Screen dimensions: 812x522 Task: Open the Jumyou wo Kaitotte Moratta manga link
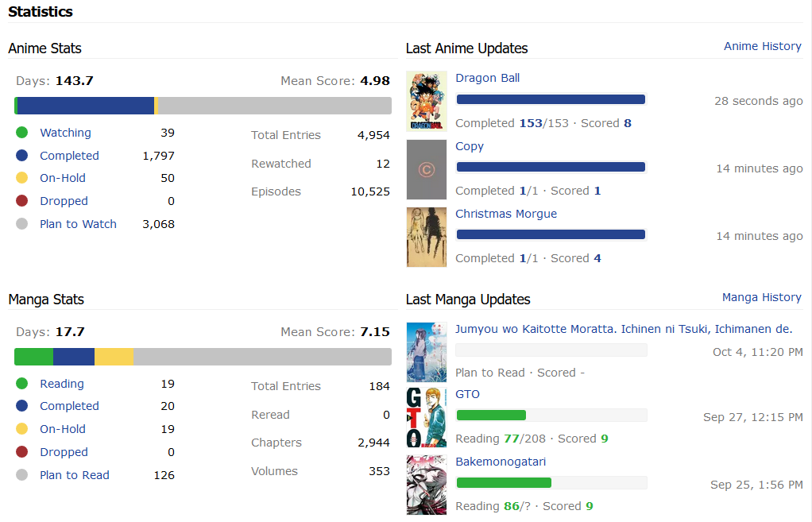pyautogui.click(x=624, y=329)
